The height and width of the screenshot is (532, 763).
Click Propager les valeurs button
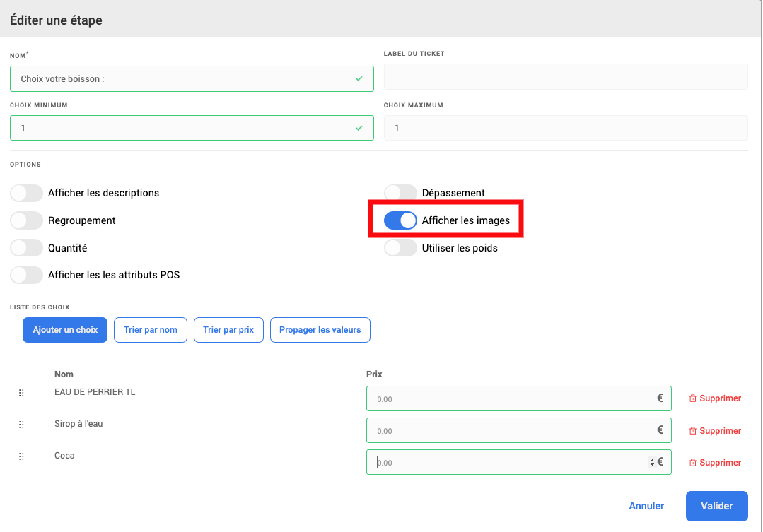pos(320,330)
